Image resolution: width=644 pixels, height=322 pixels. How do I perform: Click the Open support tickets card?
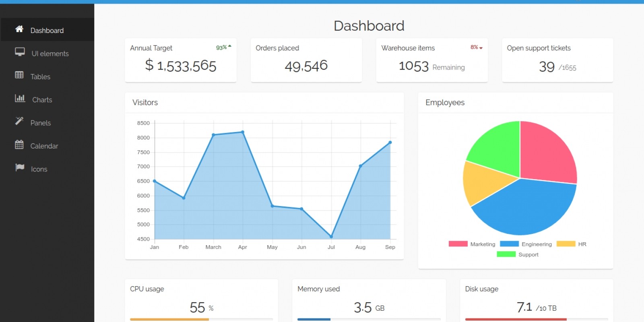(x=557, y=60)
